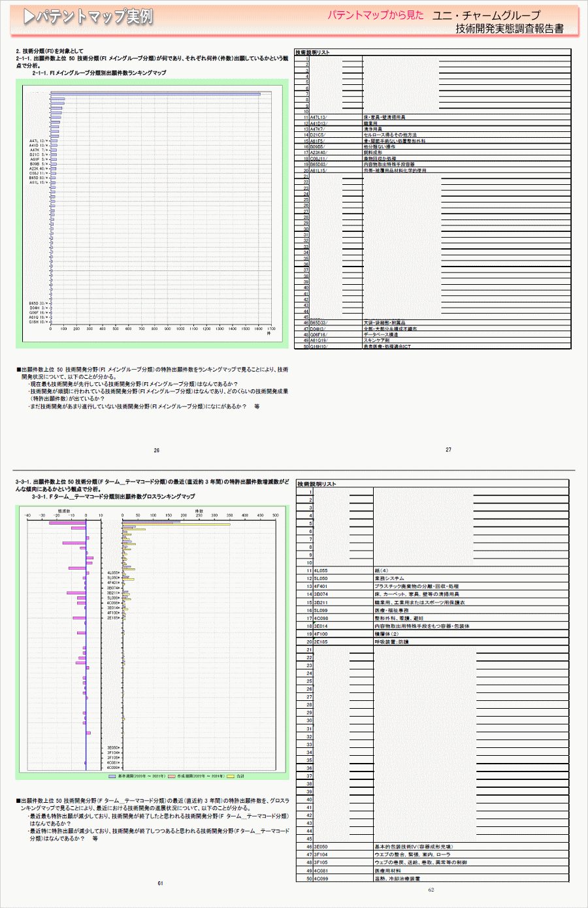This screenshot has width=588, height=908.
Task: Click the 業務システム description cell
Action: point(389,579)
